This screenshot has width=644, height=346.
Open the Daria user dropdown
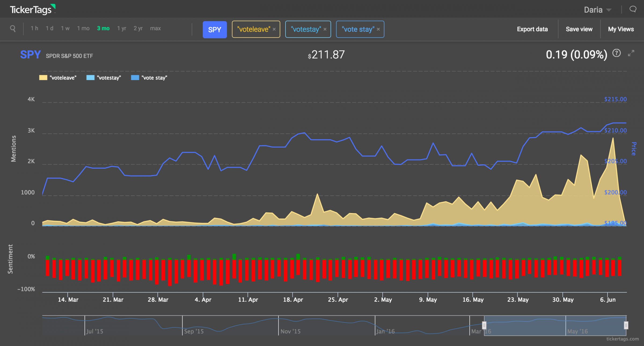[598, 10]
